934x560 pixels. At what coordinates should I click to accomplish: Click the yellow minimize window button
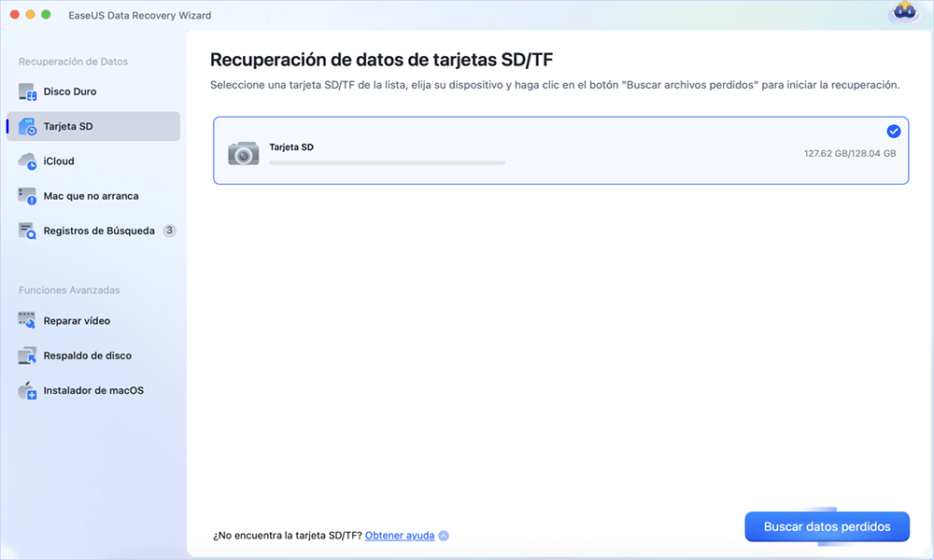click(x=31, y=14)
